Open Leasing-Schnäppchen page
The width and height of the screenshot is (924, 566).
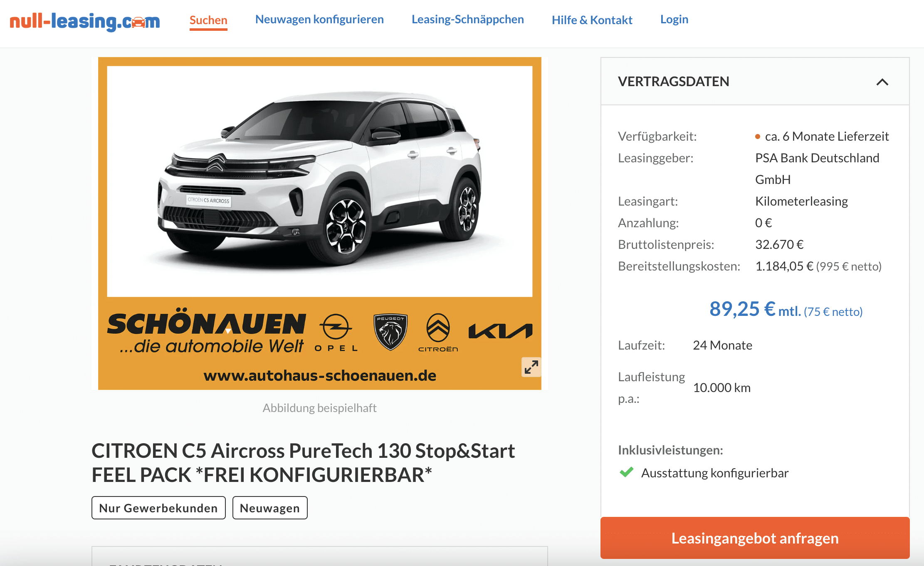[x=468, y=19]
